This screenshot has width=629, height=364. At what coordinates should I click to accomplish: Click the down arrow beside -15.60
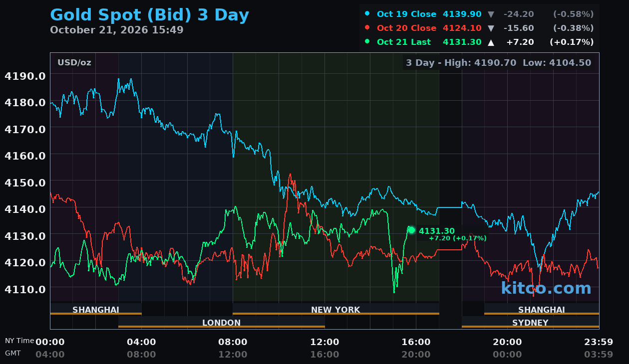tap(491, 28)
